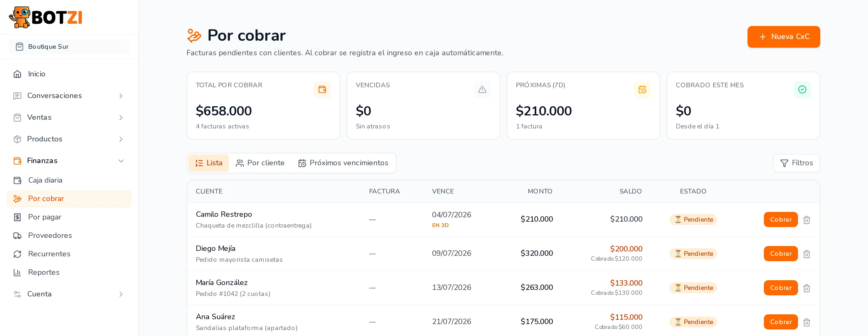The width and height of the screenshot is (868, 336).
Task: Expand the Cuenta menu chevron
Action: tap(121, 294)
